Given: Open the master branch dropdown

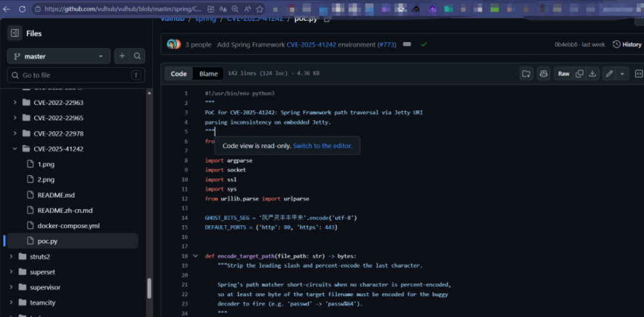Looking at the screenshot, I should pyautogui.click(x=58, y=56).
